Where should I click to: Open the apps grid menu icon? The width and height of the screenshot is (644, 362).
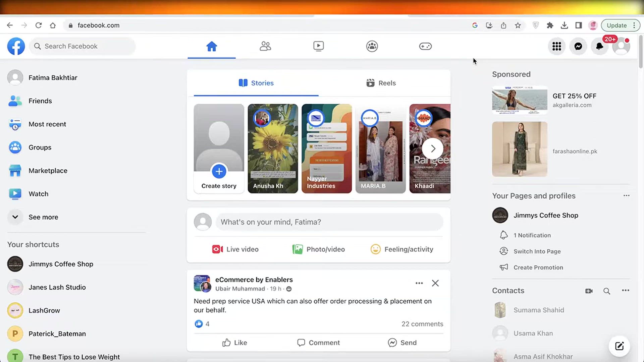[557, 46]
